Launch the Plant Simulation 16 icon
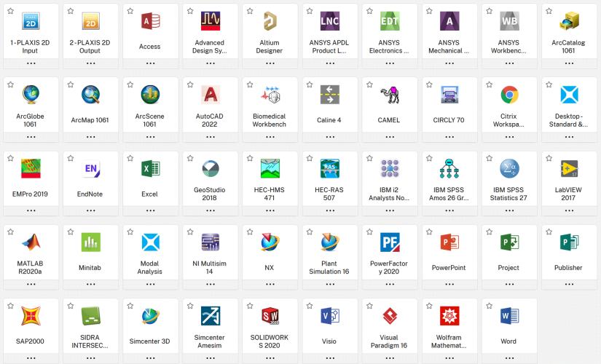Viewport: 601px width, 364px height. (x=330, y=242)
